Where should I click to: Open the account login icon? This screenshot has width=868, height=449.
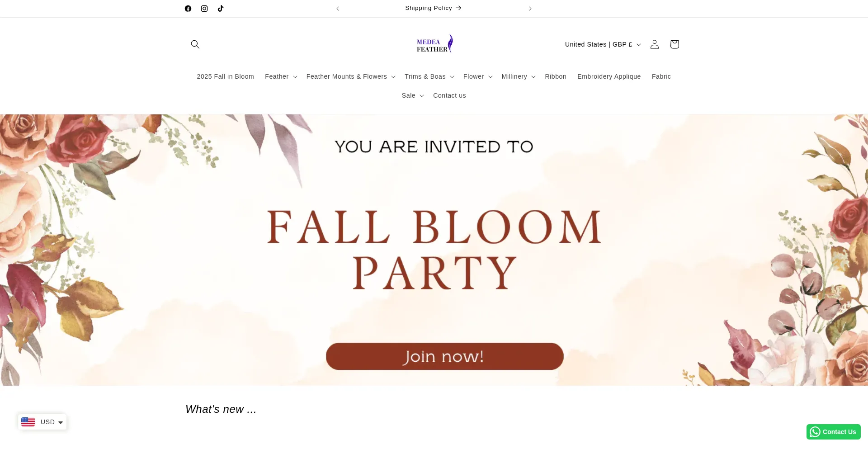coord(655,44)
